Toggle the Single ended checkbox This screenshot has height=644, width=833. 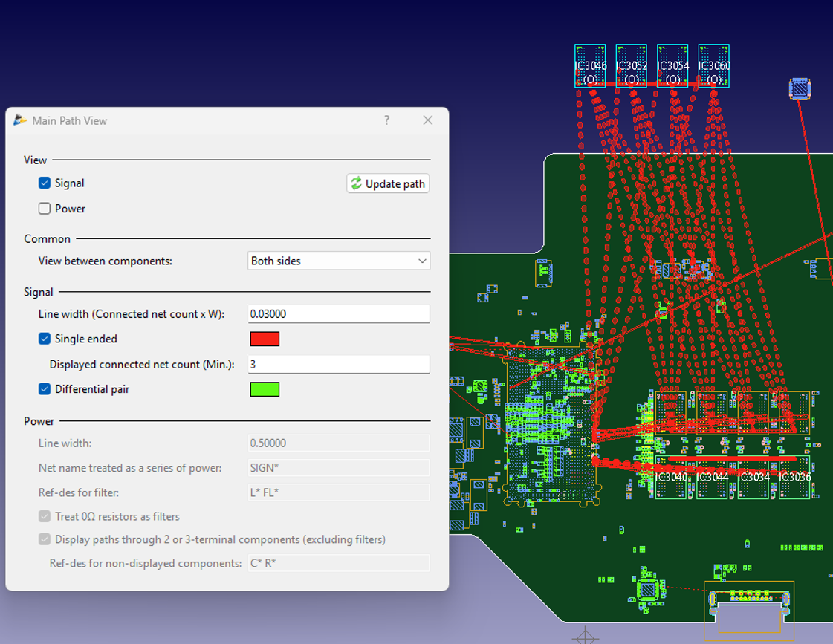coord(45,339)
